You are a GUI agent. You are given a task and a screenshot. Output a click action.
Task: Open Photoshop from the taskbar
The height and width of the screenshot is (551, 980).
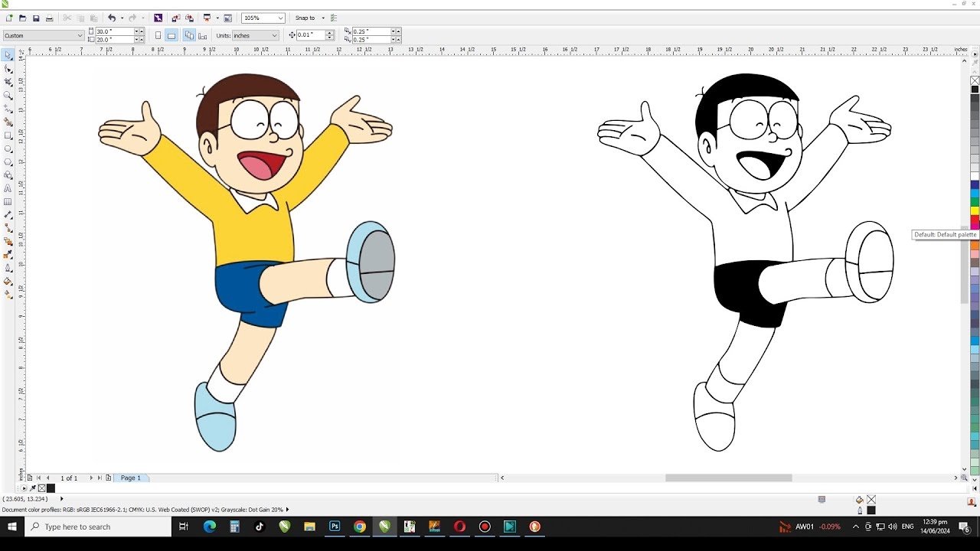pos(335,527)
